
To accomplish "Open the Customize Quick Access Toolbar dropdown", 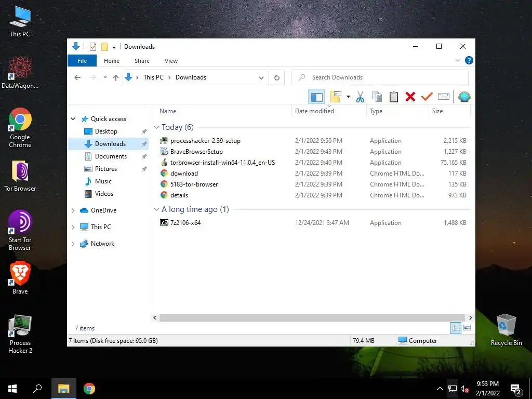I will (x=114, y=47).
